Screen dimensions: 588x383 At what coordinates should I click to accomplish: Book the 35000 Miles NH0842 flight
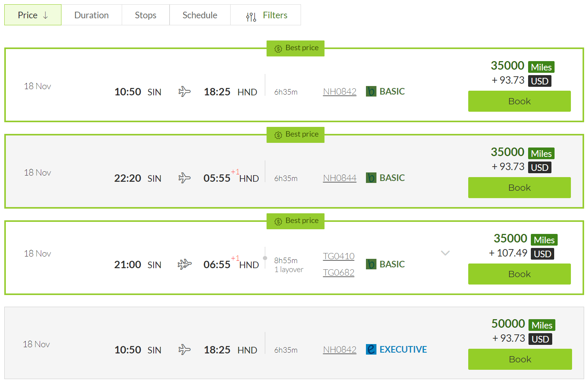pos(519,101)
